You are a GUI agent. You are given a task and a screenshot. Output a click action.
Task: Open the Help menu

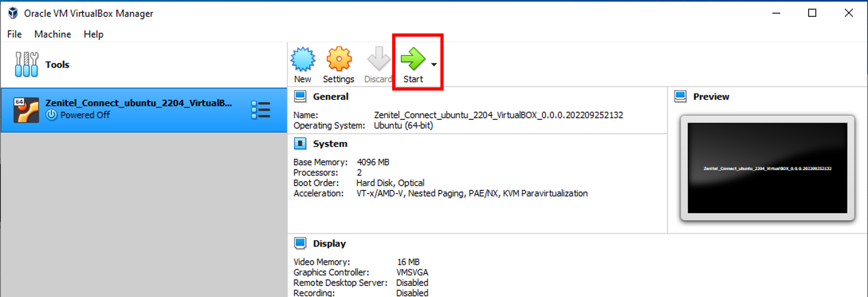(93, 34)
